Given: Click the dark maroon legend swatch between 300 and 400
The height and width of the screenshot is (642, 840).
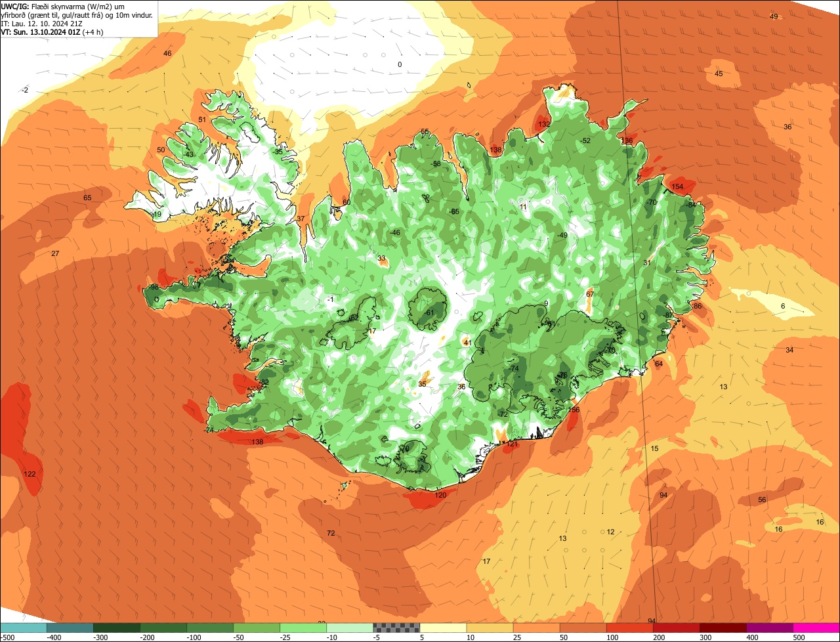Looking at the screenshot, I should (723, 628).
